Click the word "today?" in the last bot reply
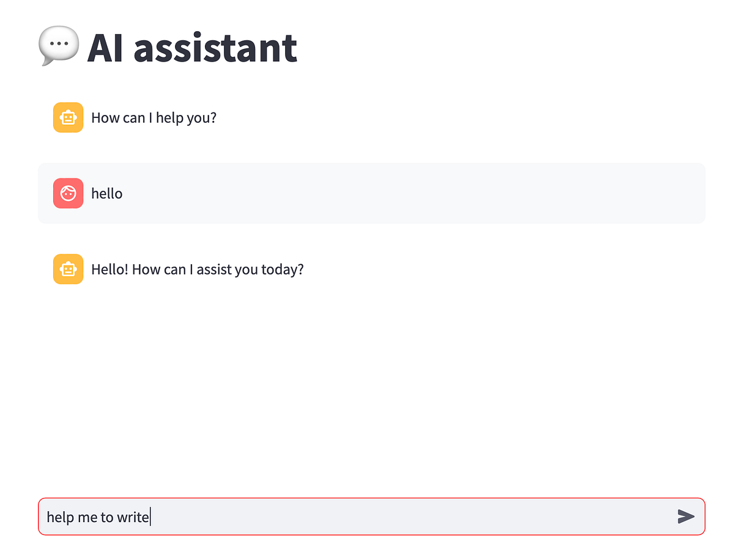The image size is (734, 560). pos(282,269)
